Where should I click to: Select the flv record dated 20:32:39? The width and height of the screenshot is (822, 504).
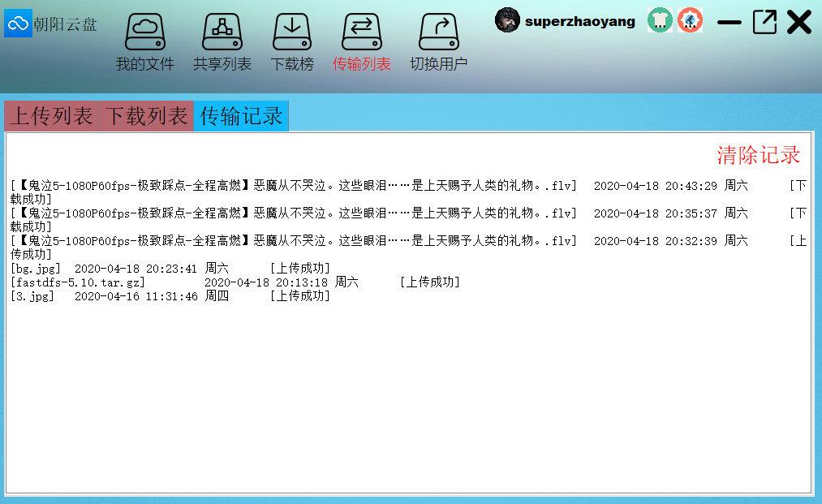click(408, 248)
